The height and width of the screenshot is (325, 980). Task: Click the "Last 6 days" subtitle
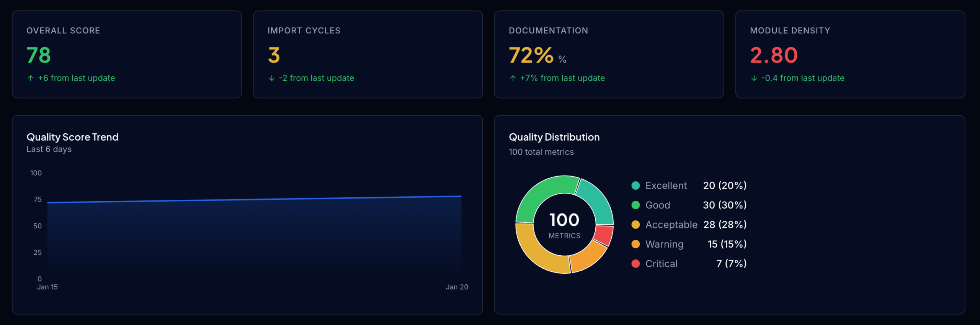(49, 149)
